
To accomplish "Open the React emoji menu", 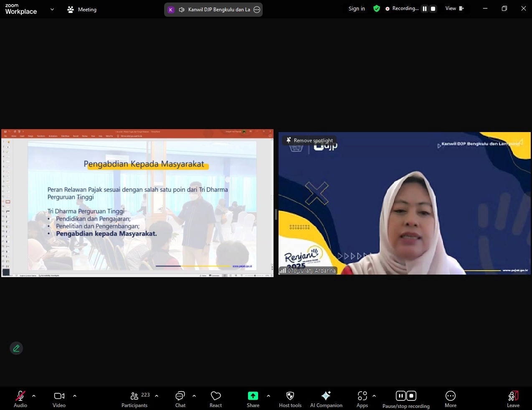I will (215, 399).
